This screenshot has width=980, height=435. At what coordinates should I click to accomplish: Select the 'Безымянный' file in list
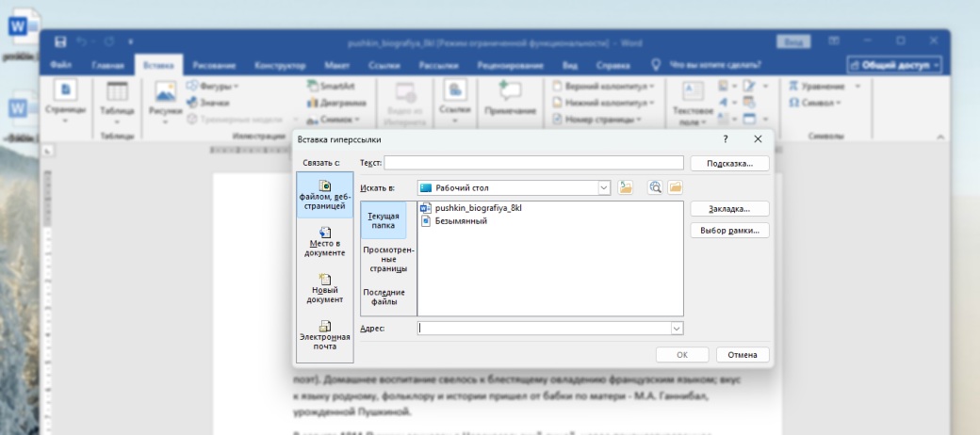tap(460, 220)
